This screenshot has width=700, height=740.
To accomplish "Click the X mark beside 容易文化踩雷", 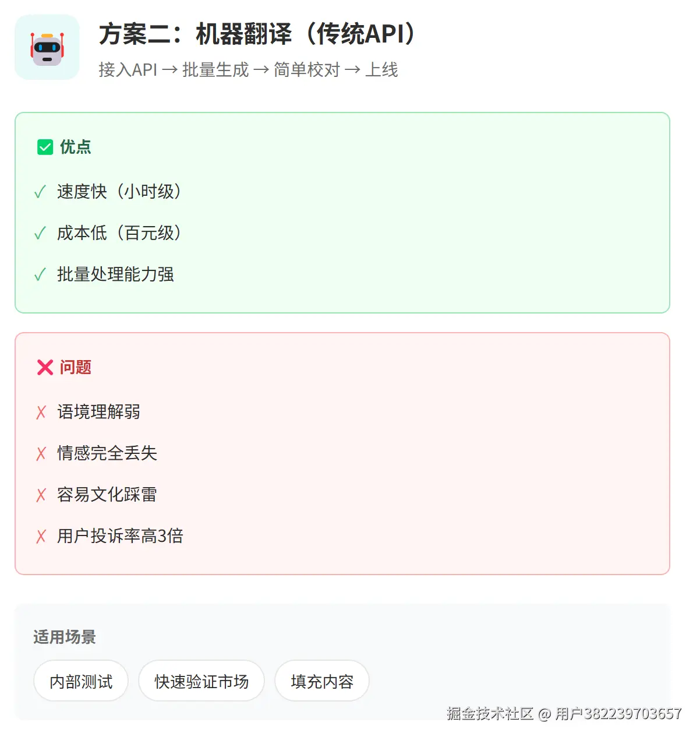I will [41, 495].
